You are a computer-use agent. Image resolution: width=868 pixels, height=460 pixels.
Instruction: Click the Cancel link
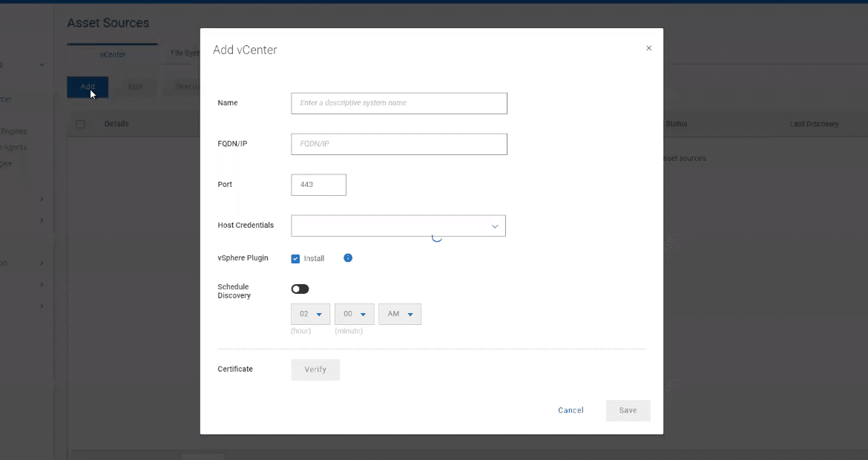571,410
